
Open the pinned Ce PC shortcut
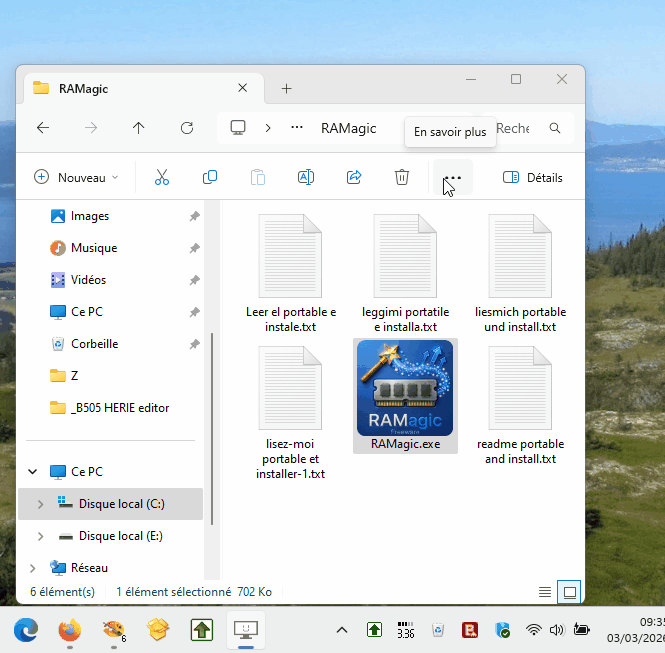87,312
